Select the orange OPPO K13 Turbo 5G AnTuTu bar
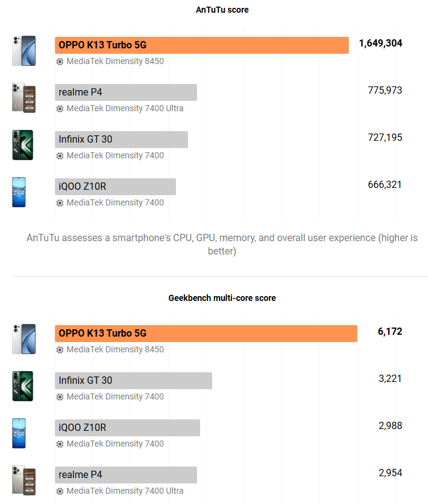The image size is (428, 504). coord(201,45)
